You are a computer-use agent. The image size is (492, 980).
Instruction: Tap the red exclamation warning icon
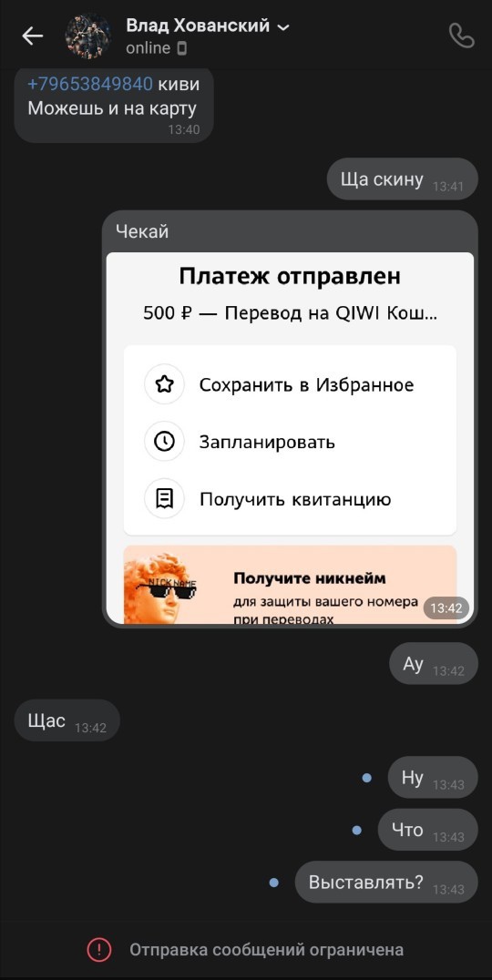coord(98,950)
